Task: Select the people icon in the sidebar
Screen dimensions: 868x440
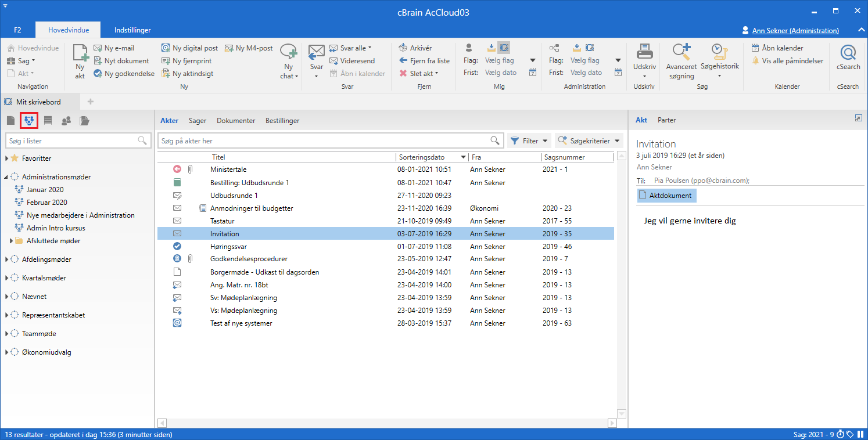Action: 66,121
